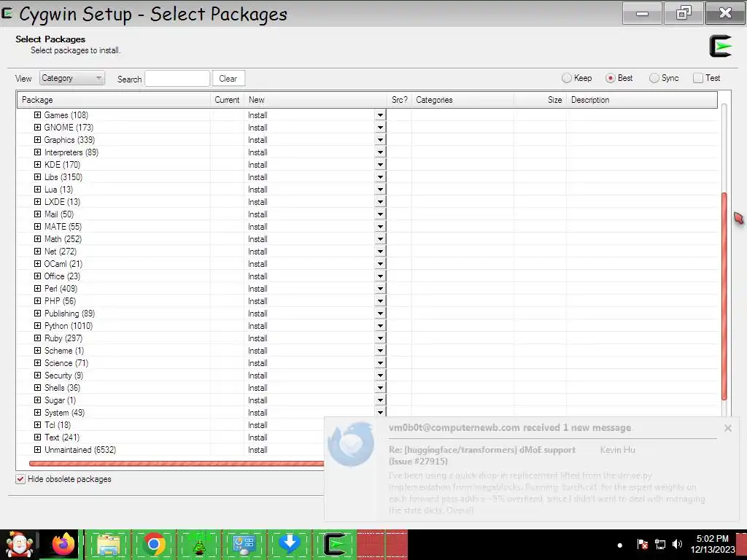Open the Christmas tree taskbar app
Viewport: 747px width, 560px height.
click(198, 545)
